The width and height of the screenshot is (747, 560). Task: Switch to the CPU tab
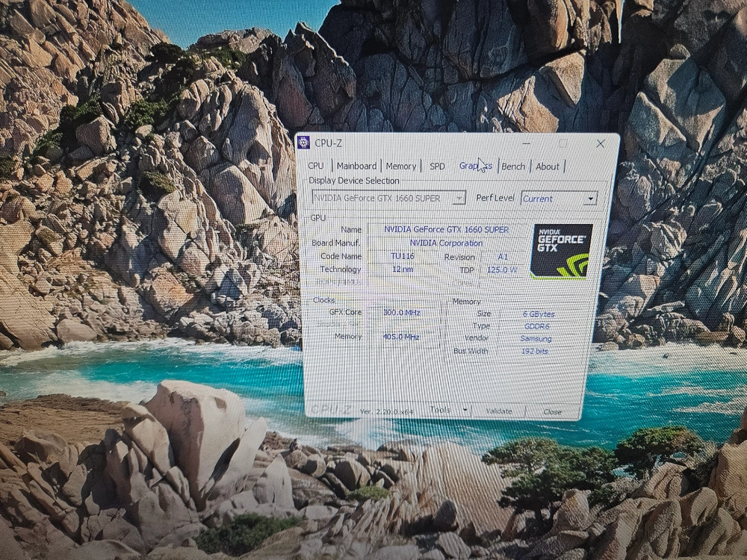[x=316, y=166]
